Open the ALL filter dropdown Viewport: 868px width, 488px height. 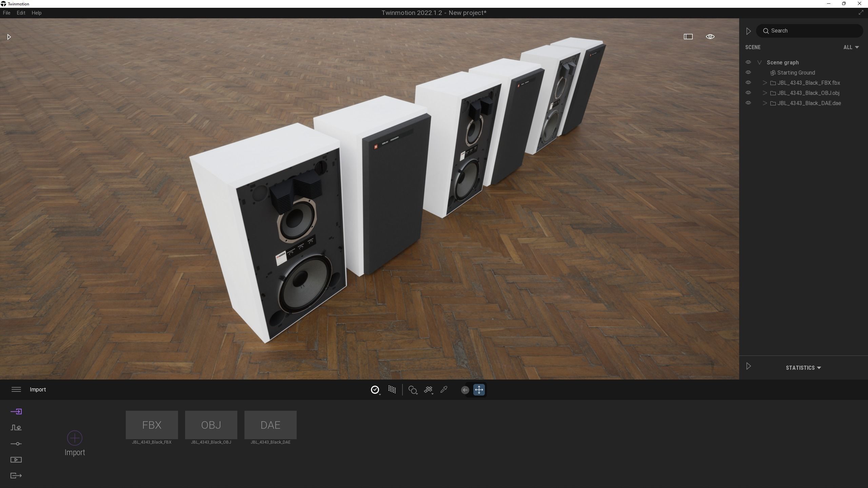click(x=851, y=47)
